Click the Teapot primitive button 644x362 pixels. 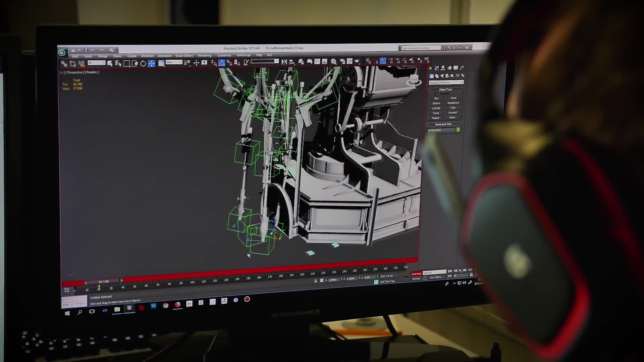pyautogui.click(x=435, y=118)
